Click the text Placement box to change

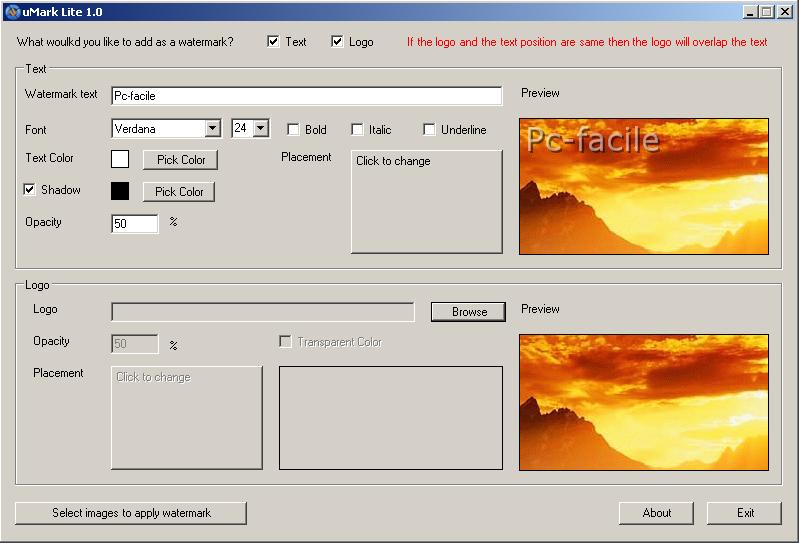pos(427,202)
